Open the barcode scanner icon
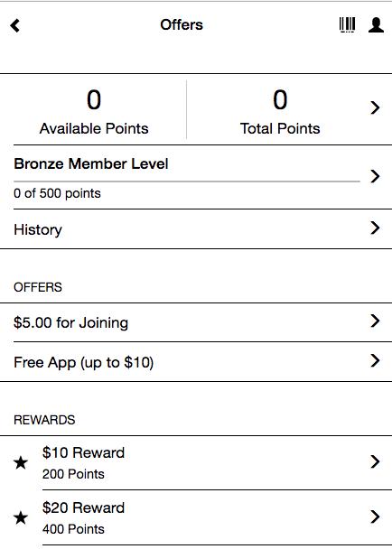The height and width of the screenshot is (549, 392). (347, 25)
